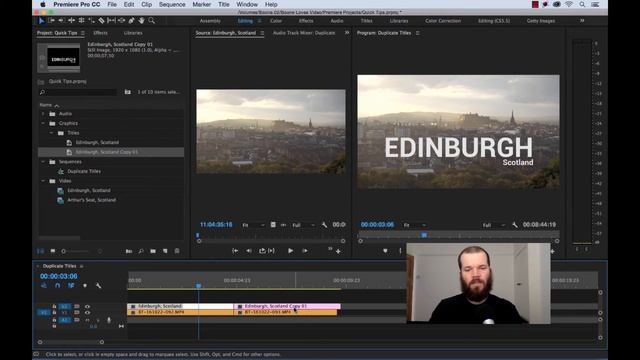Select the Track Select Forward tool
640x360 pixels.
tap(51, 20)
